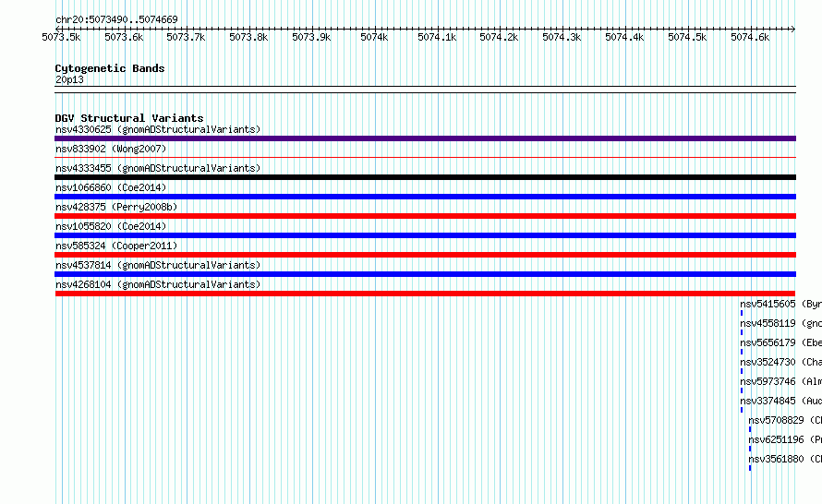This screenshot has height=504, width=822.
Task: Open the nsv5708829 variant label
Action: tap(785, 420)
